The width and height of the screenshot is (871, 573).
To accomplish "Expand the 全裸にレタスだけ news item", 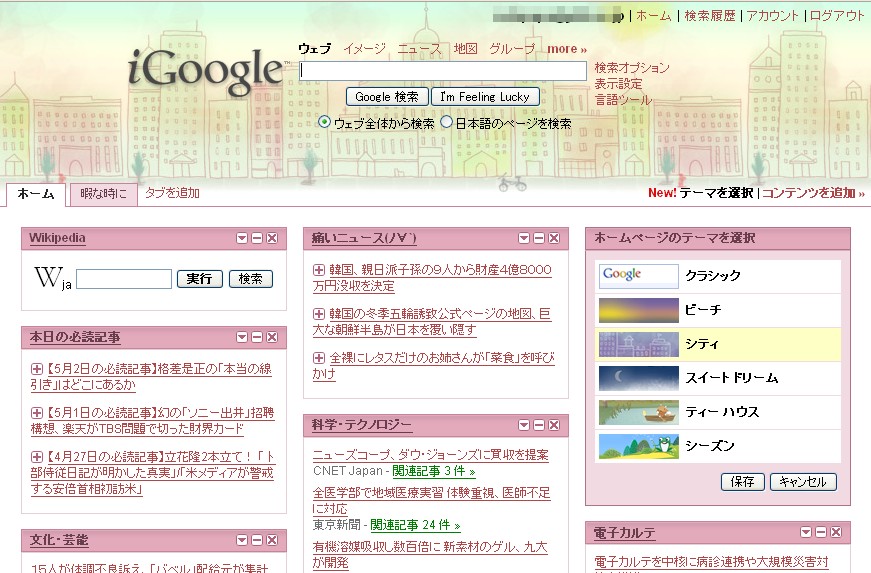I will (x=319, y=358).
